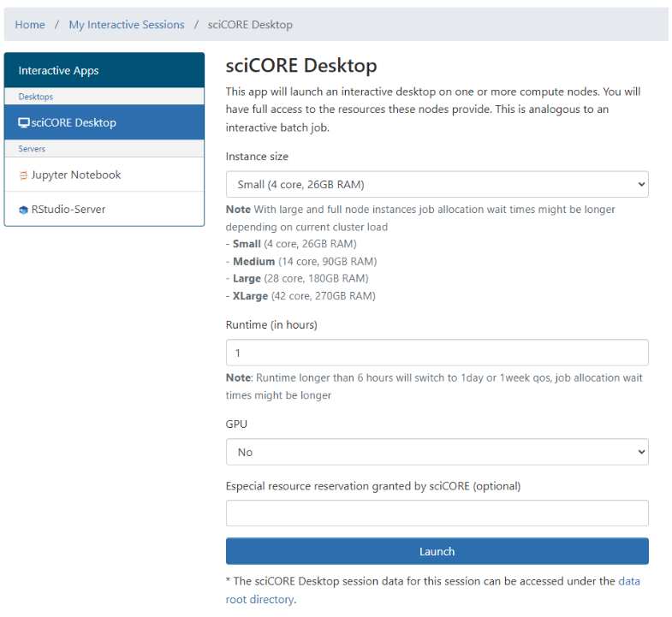Focus the Runtime (in hours) input field
This screenshot has height=617, width=672.
pyautogui.click(x=437, y=353)
